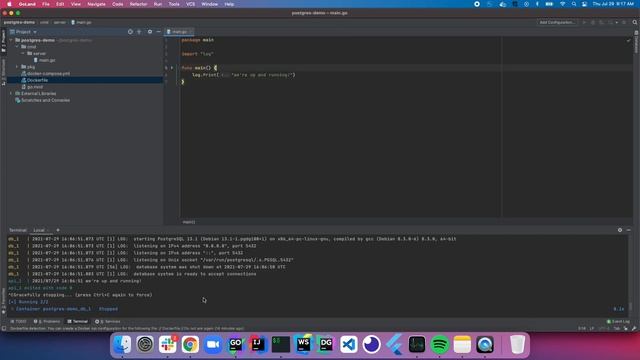Open the Refactor menu

click(x=138, y=4)
